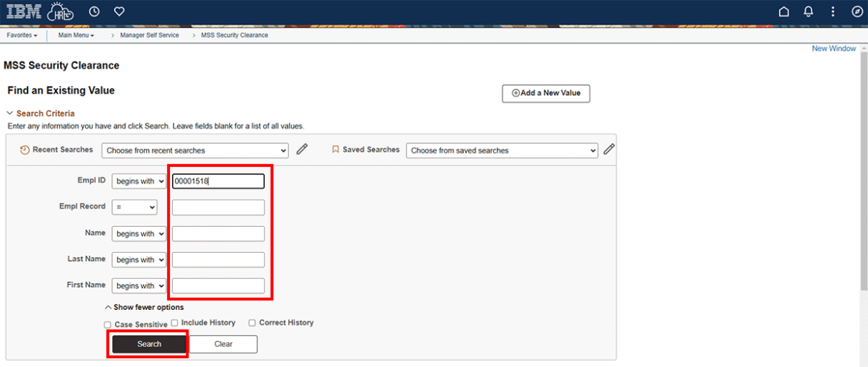Click the Last Name input field

[x=218, y=259]
